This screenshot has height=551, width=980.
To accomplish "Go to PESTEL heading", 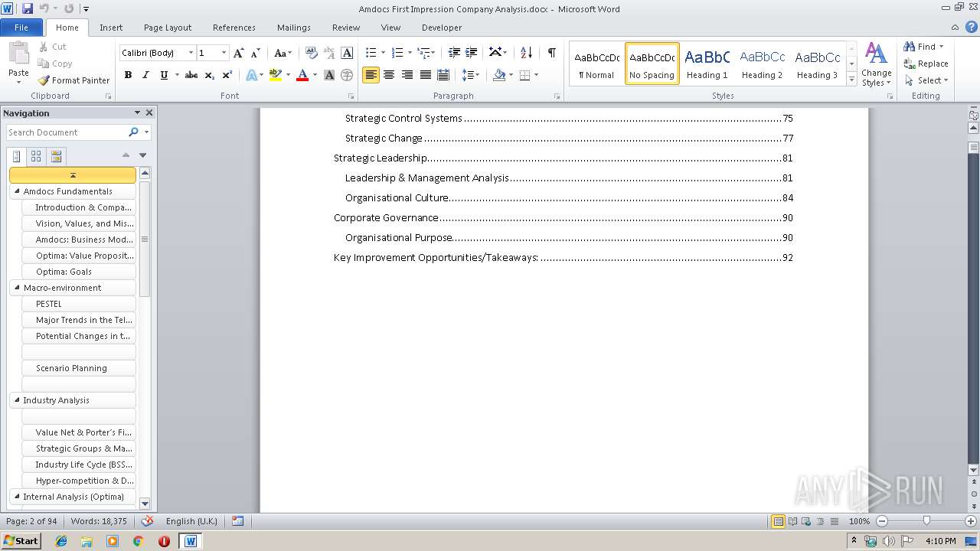I will (x=80, y=304).
